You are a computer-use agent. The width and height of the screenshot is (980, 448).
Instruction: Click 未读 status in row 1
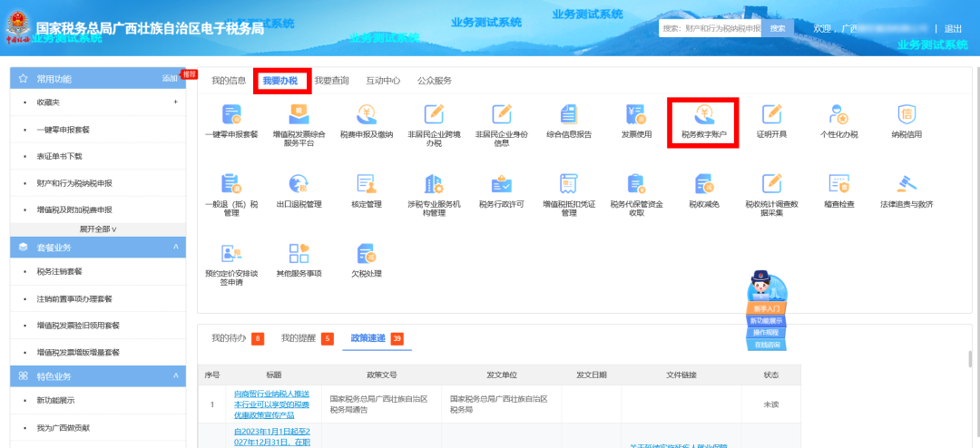[770, 404]
